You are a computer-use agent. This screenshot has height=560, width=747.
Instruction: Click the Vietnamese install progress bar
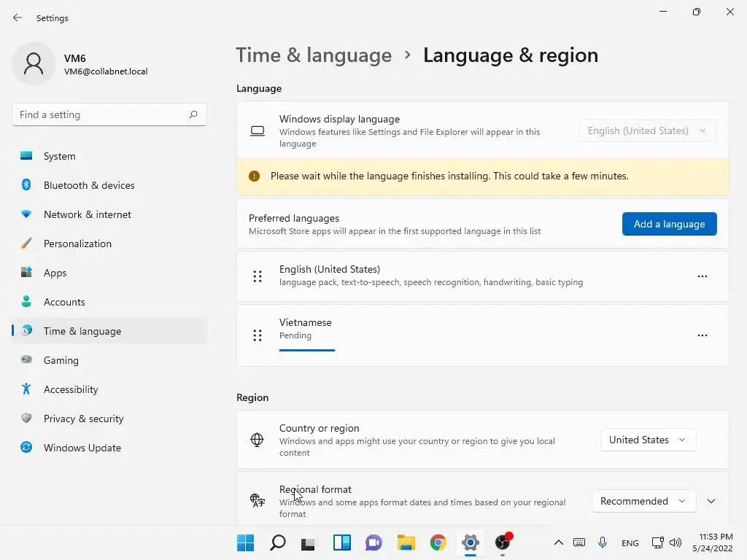(x=307, y=351)
